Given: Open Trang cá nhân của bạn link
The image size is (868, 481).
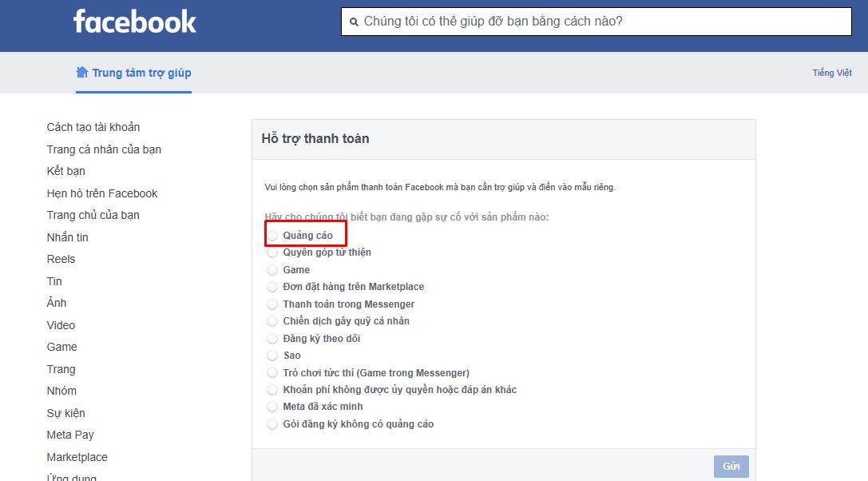Looking at the screenshot, I should [x=104, y=149].
